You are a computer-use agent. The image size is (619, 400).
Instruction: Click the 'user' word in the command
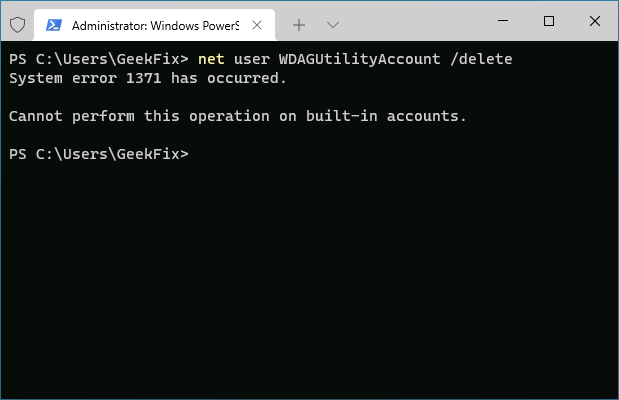[252, 59]
